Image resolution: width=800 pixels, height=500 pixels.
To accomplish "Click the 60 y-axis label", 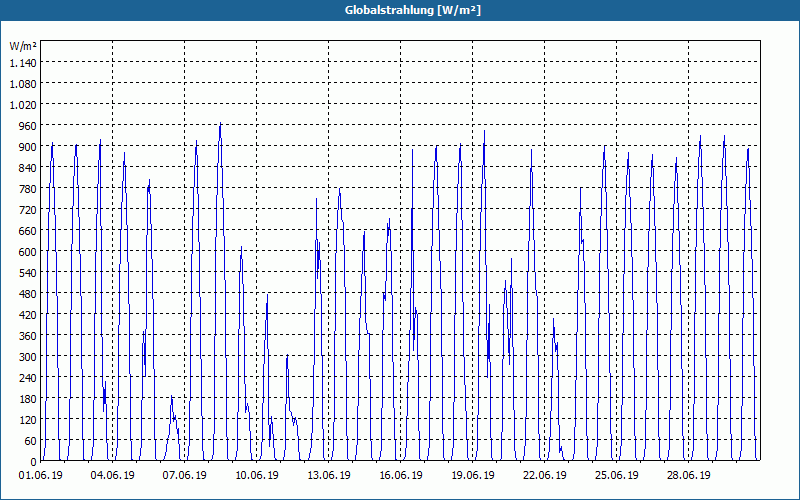I will [x=31, y=440].
